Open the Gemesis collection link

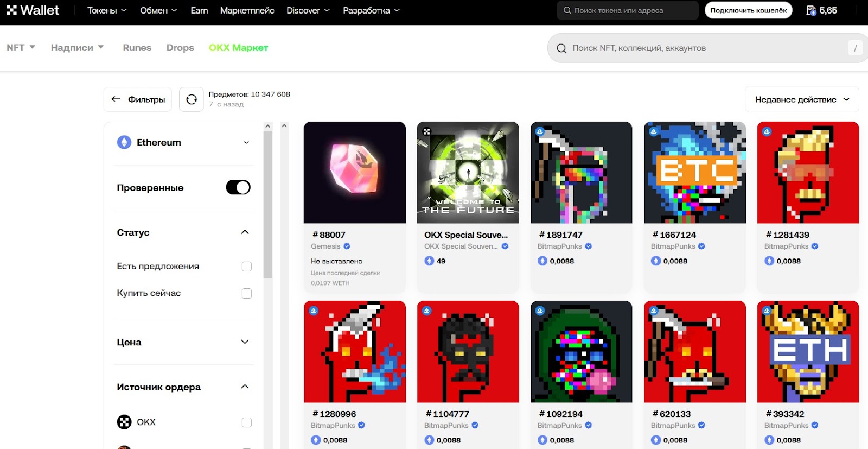tap(325, 246)
